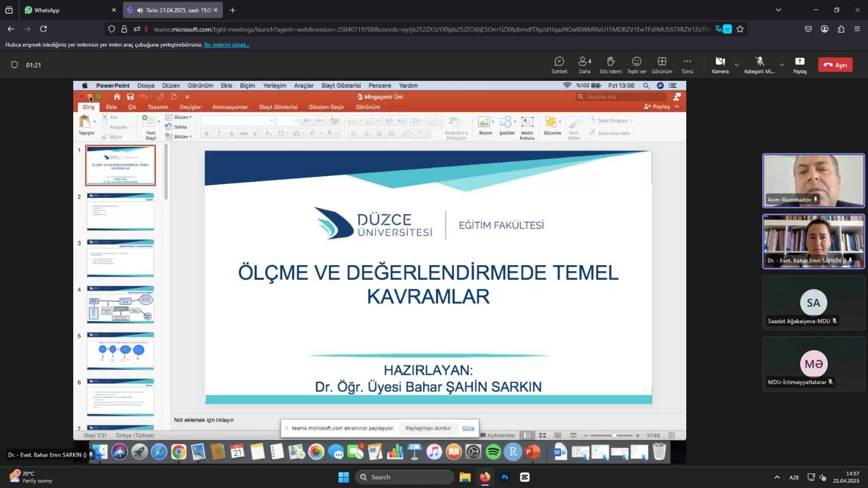Toggle the microphone mute button
Image resolution: width=868 pixels, height=488 pixels.
coord(759,65)
